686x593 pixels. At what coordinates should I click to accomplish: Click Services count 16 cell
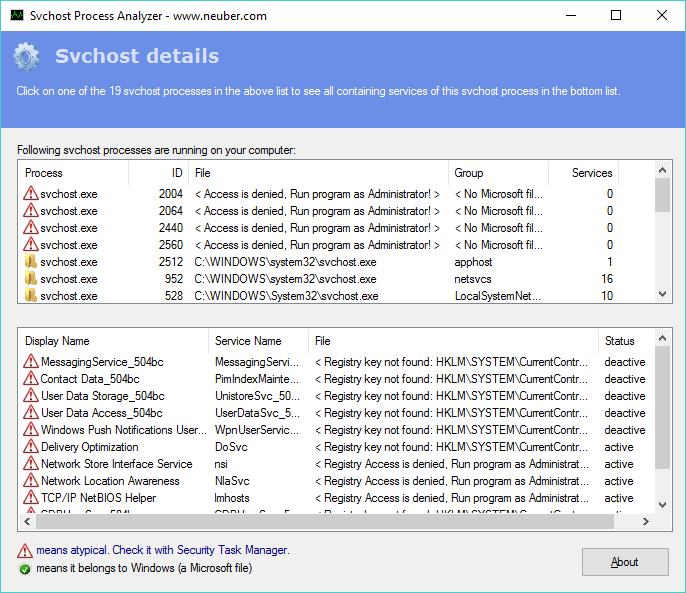click(607, 279)
